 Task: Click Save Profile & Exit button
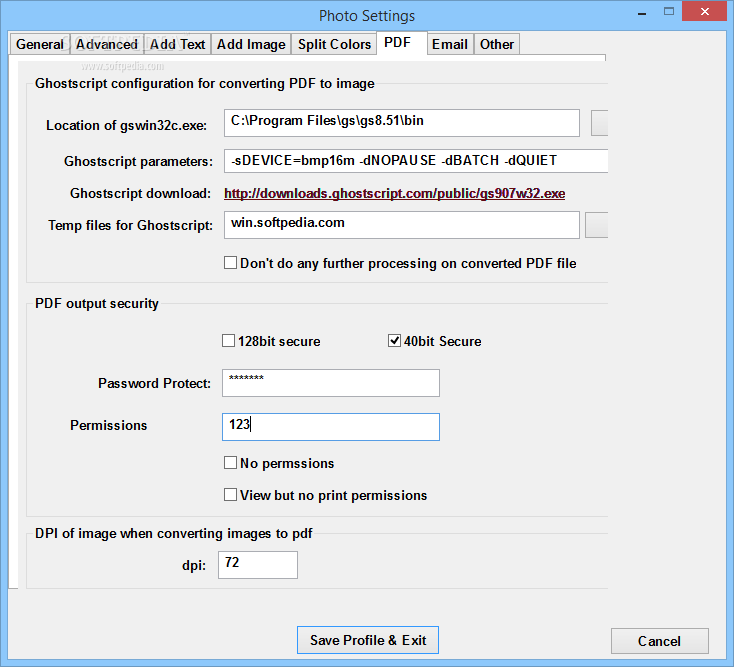tap(367, 640)
